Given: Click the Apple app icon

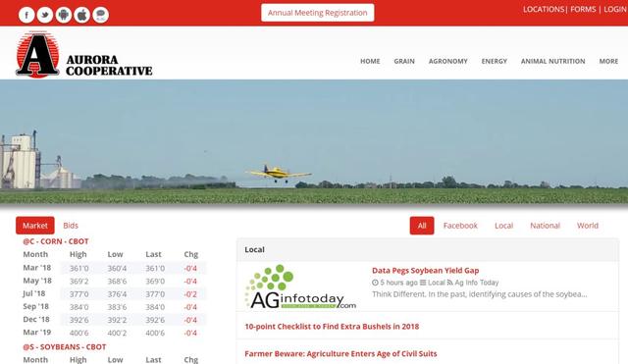Looking at the screenshot, I should 82,15.
